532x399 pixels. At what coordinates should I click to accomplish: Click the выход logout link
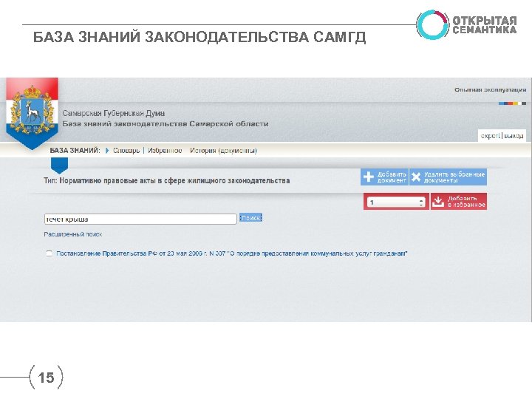pos(514,136)
